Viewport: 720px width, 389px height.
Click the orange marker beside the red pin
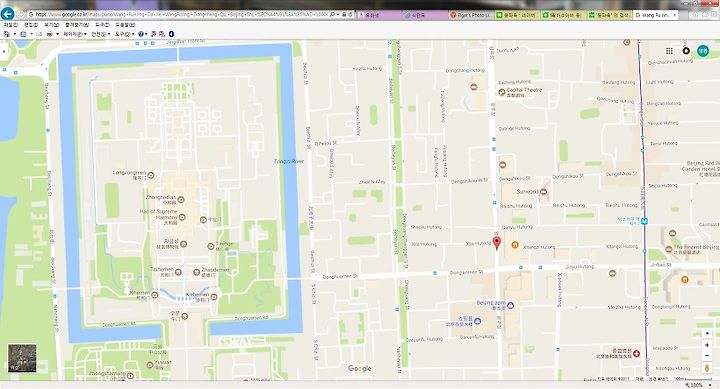pos(515,245)
